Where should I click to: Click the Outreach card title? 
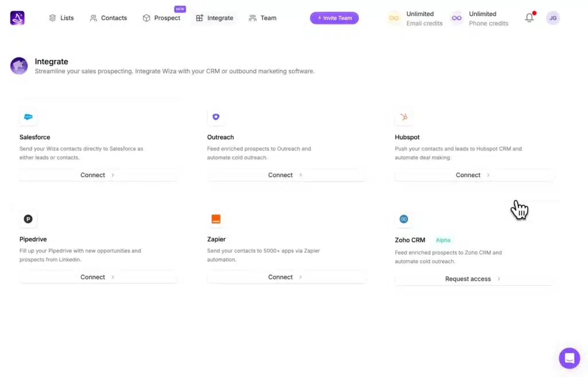pos(220,137)
